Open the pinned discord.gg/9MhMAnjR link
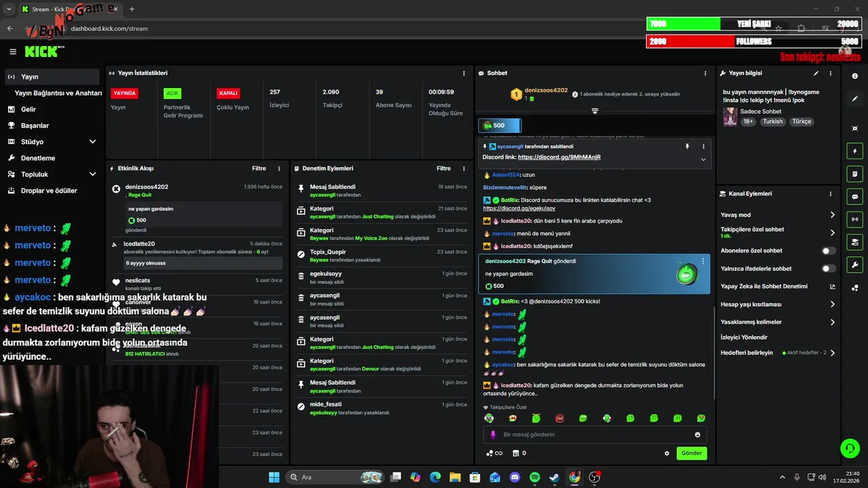The height and width of the screenshot is (488, 868). coord(559,157)
